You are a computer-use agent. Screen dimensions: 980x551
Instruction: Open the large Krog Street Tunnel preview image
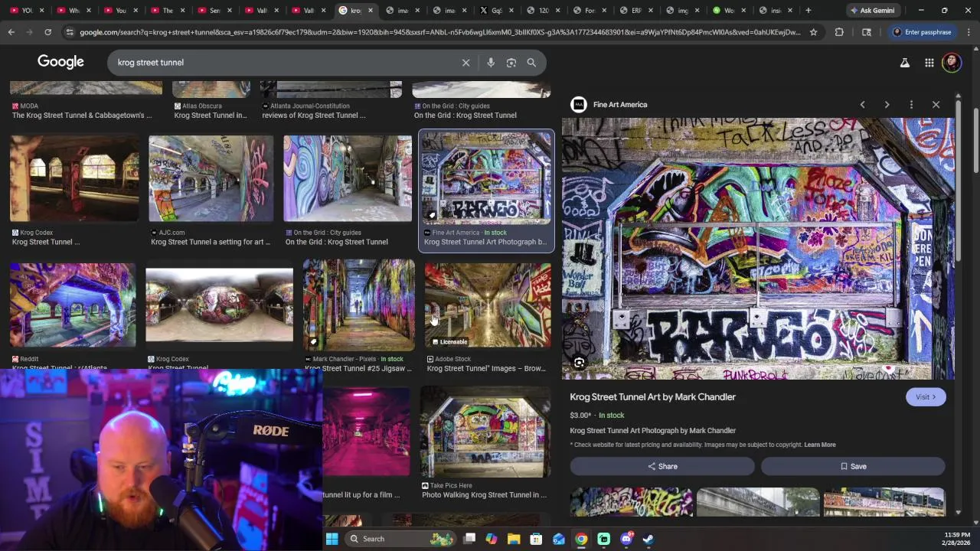[758, 249]
